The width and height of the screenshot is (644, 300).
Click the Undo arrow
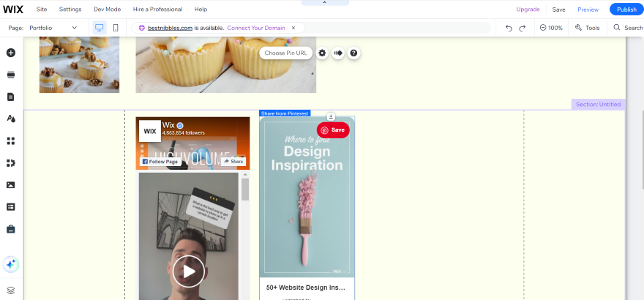coord(509,28)
